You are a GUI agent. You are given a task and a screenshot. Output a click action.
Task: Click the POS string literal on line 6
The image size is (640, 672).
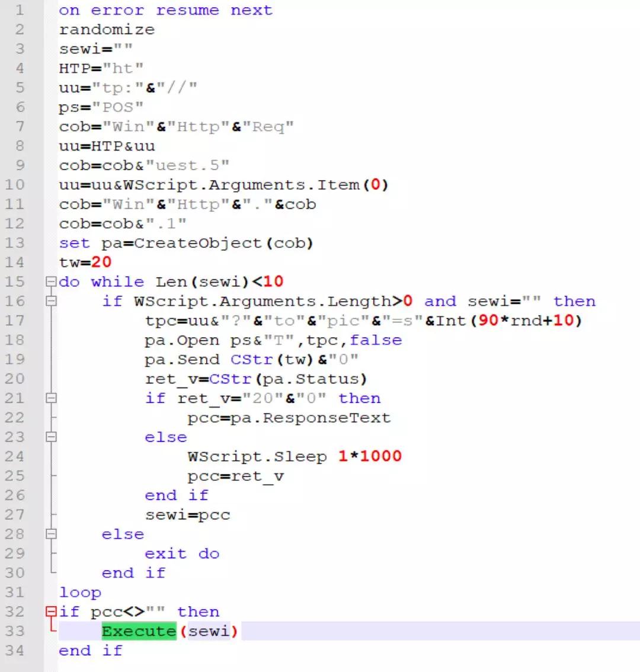[x=117, y=107]
